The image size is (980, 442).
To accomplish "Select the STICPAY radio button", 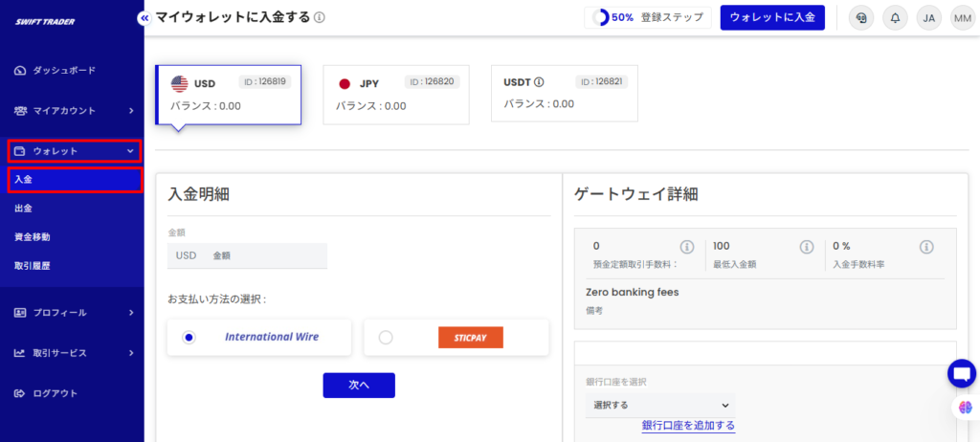I will click(386, 338).
